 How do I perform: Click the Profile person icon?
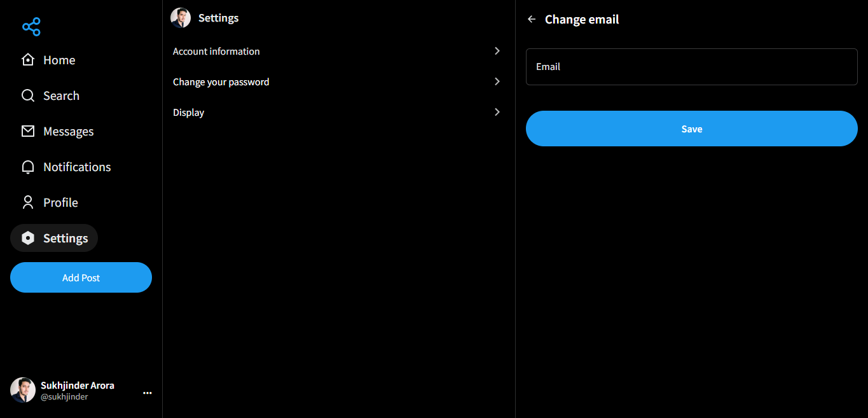click(x=28, y=202)
